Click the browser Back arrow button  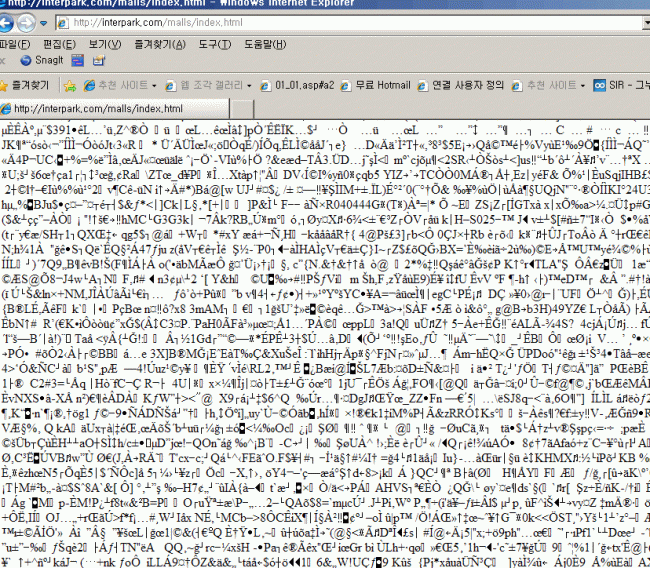pos(6,23)
